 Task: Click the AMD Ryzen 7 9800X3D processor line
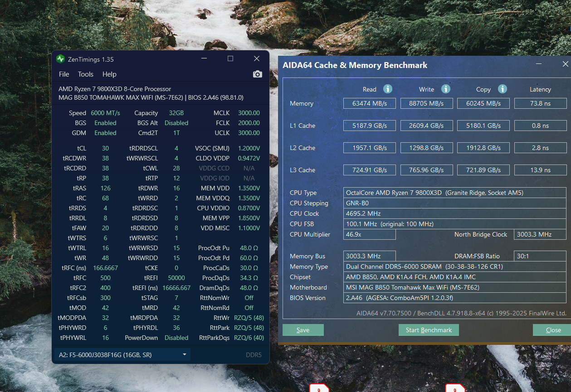coord(115,89)
